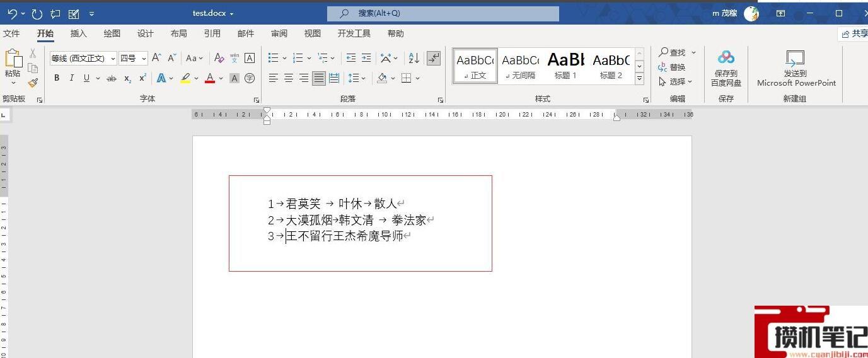Screen dimensions: 868x358
Task: Click the Cut scissors icon
Action: (33, 54)
